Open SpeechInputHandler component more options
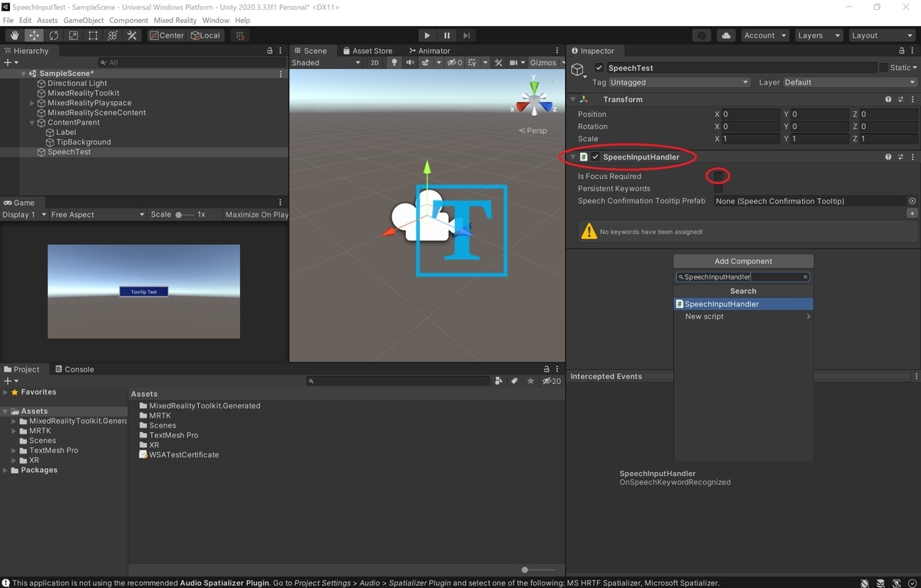Screen dimensions: 921x588 [x=913, y=157]
